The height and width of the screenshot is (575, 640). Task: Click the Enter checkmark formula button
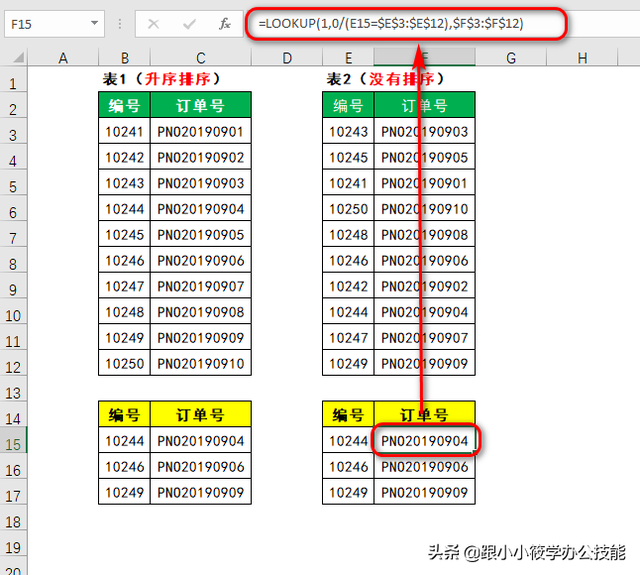(189, 24)
